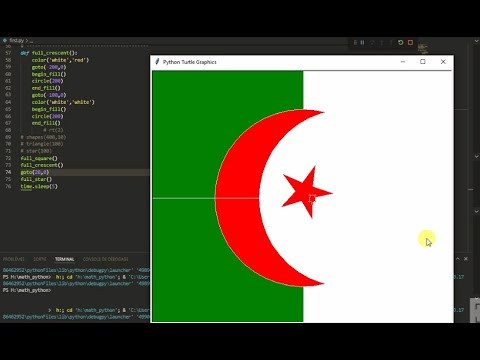Click comment '# triangle(100)' on line 70
Image resolution: width=480 pixels, height=360 pixels.
(42, 144)
